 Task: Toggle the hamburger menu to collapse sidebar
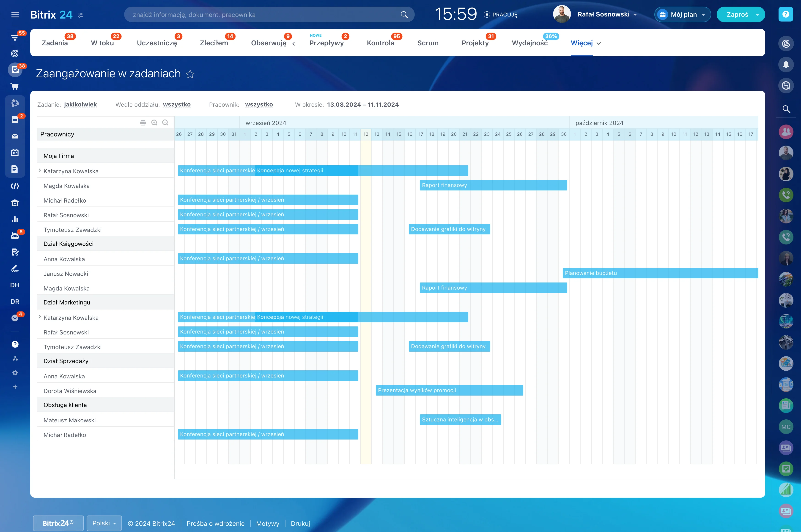pyautogui.click(x=15, y=15)
